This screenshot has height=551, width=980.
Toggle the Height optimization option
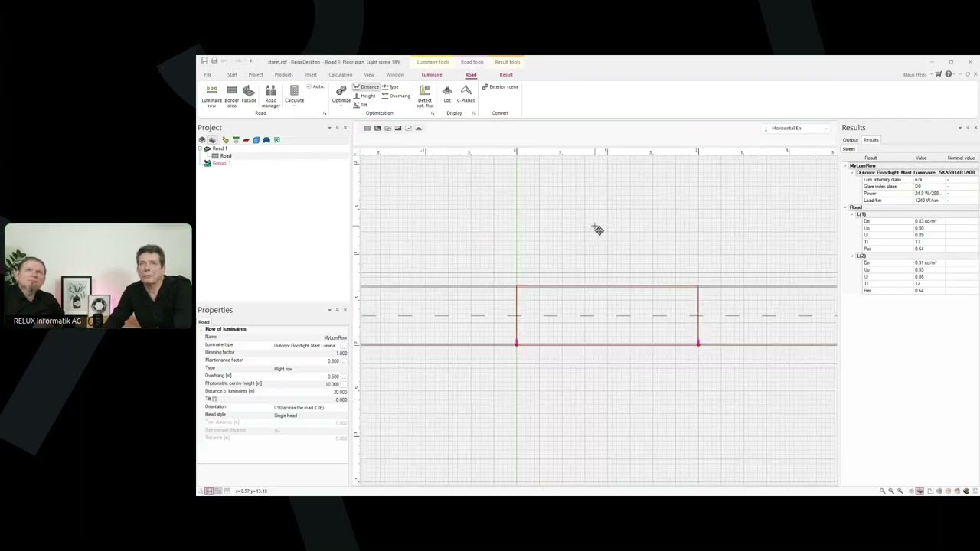364,96
